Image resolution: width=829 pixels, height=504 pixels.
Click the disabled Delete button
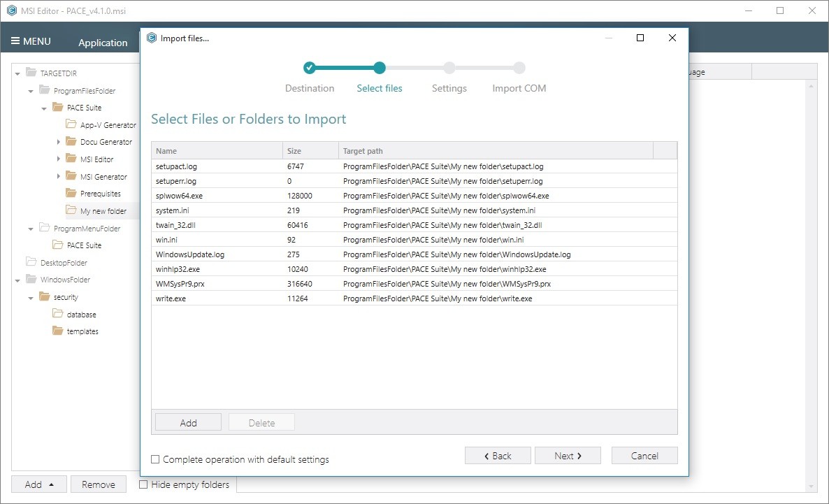coord(261,422)
